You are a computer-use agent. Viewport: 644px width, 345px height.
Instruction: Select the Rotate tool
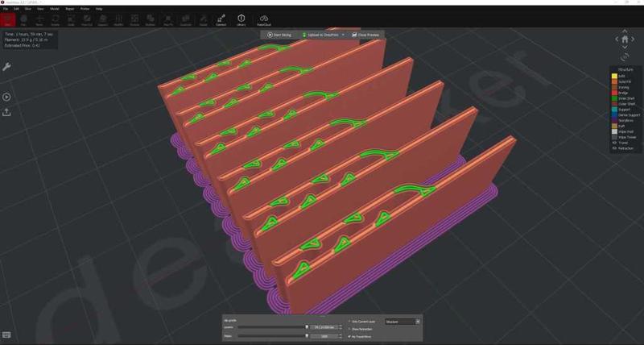click(55, 19)
